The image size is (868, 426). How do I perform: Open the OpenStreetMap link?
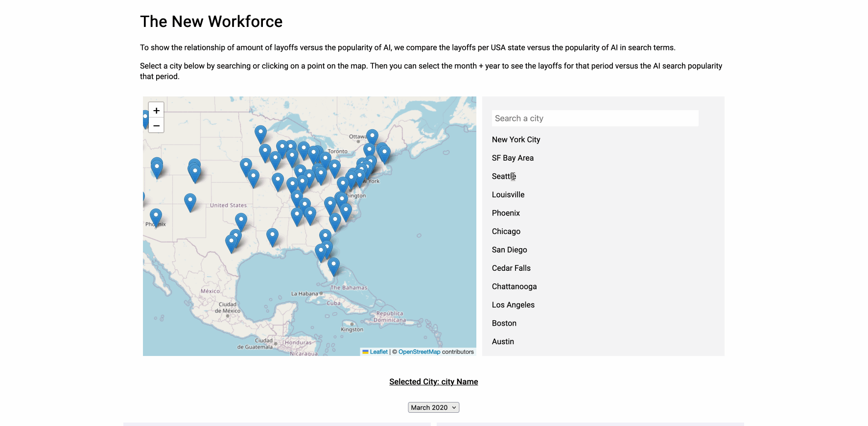[419, 352]
